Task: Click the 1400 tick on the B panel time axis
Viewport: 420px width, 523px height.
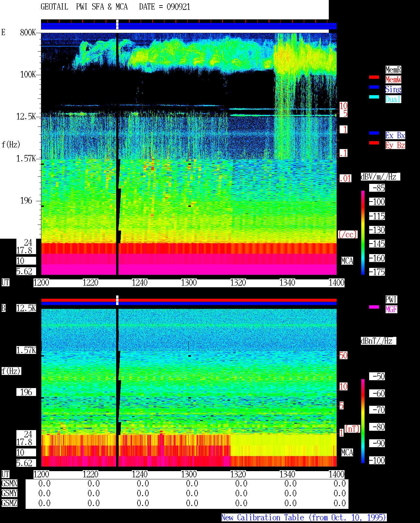Action: coord(337,474)
